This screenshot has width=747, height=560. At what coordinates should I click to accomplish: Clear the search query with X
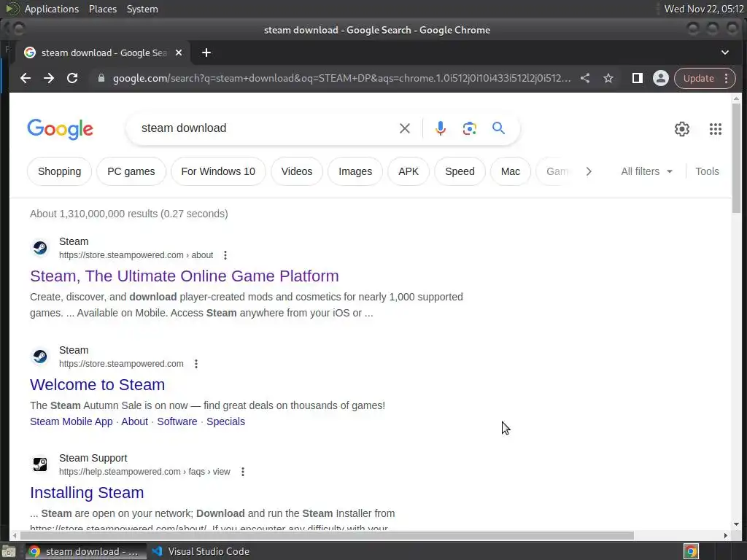coord(404,128)
